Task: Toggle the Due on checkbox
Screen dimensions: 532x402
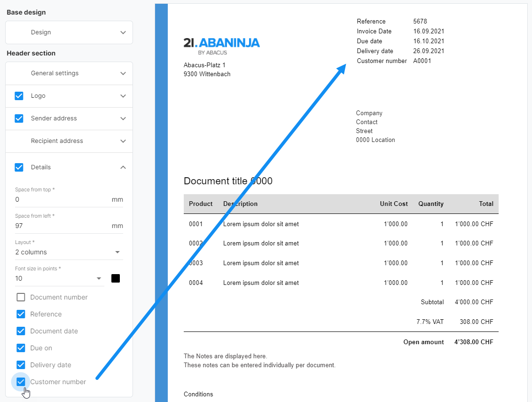Action: 21,348
